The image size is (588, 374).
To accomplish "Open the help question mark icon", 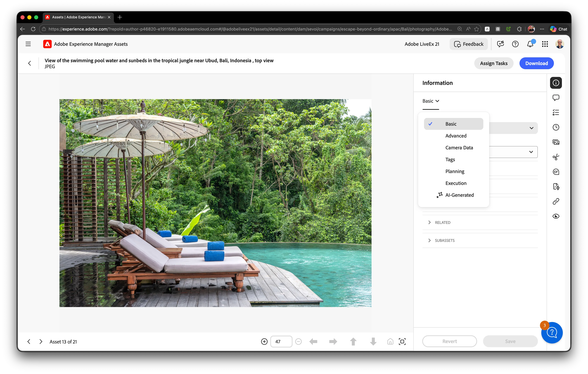I will pyautogui.click(x=515, y=44).
